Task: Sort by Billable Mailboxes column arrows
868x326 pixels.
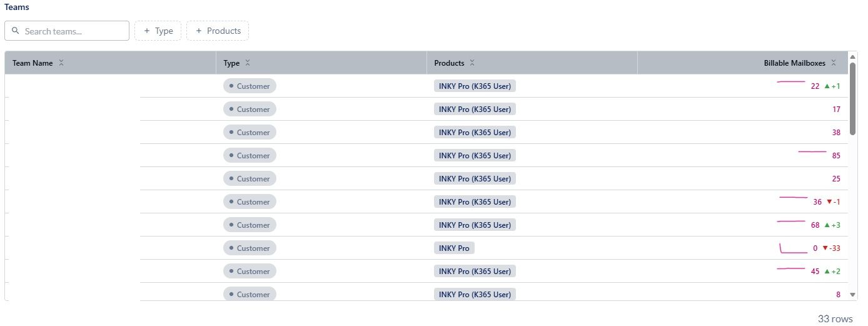Action: click(x=834, y=63)
